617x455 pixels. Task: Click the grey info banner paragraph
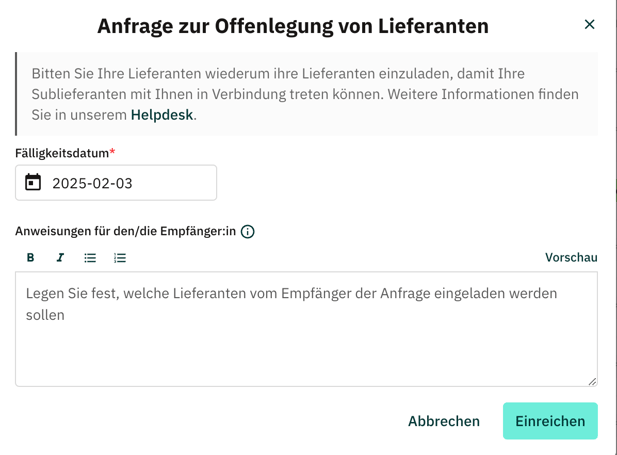coord(305,94)
